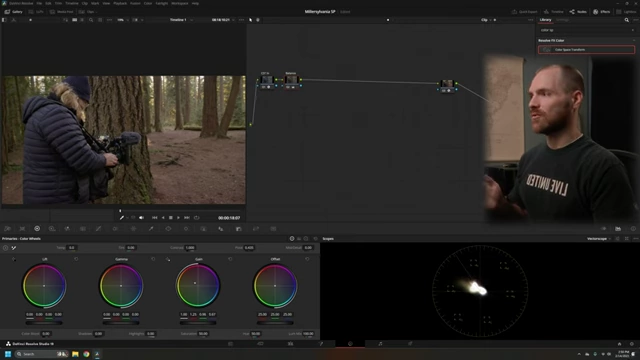The width and height of the screenshot is (640, 360).
Task: Open the Blur palette
Action: coord(221,229)
